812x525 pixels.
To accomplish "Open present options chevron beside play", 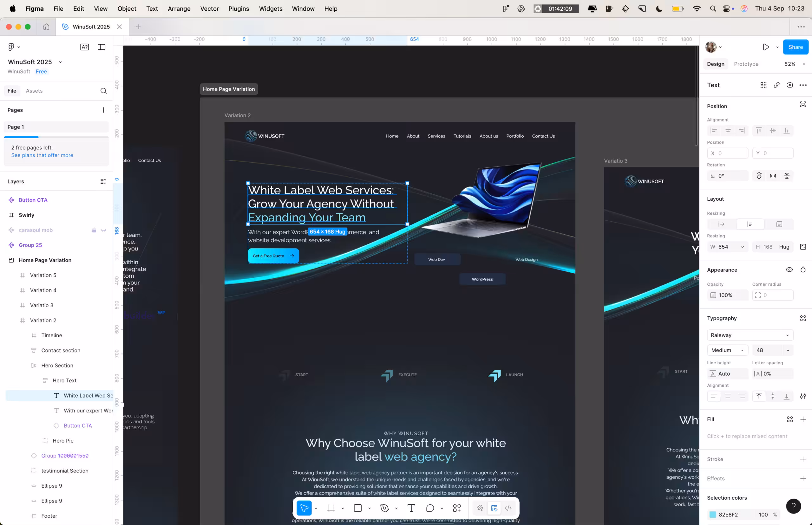I will [777, 47].
